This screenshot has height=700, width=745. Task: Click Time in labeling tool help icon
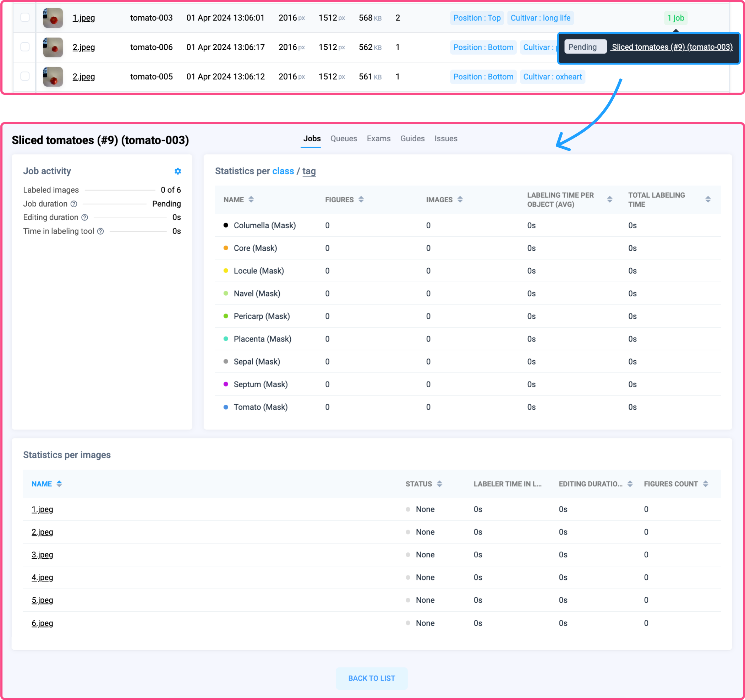100,231
